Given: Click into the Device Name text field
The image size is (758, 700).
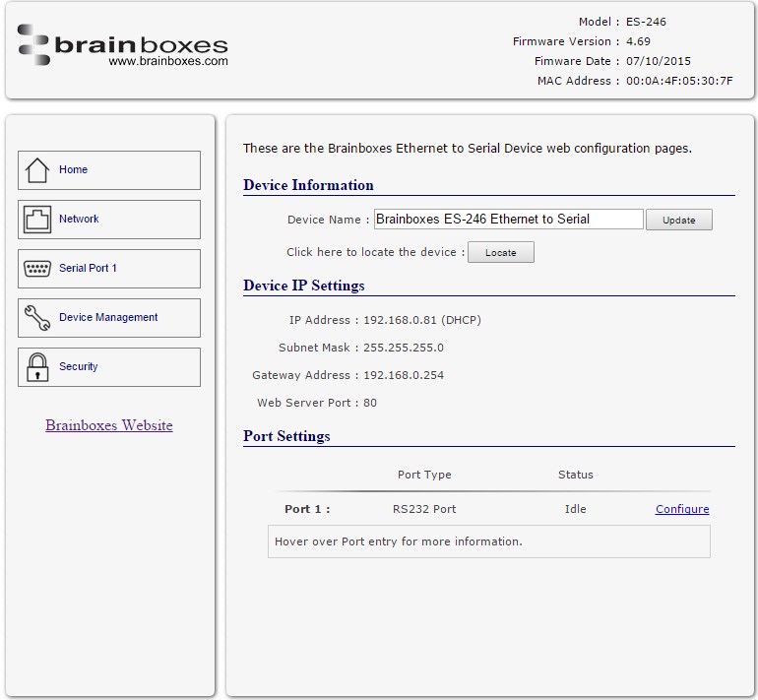Looking at the screenshot, I should pyautogui.click(x=509, y=220).
